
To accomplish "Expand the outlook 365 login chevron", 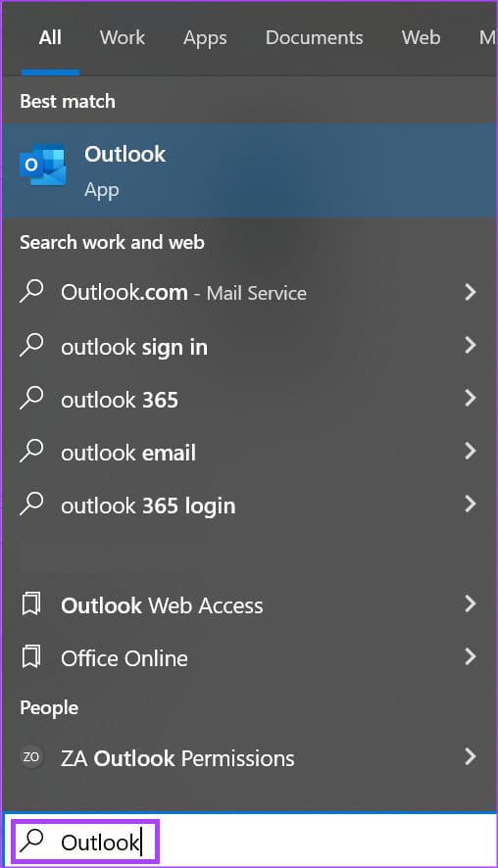I will (x=470, y=504).
